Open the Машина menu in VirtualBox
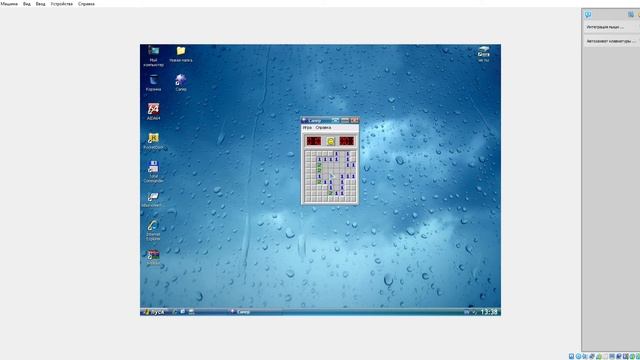This screenshot has height=360, width=640. pyautogui.click(x=9, y=4)
